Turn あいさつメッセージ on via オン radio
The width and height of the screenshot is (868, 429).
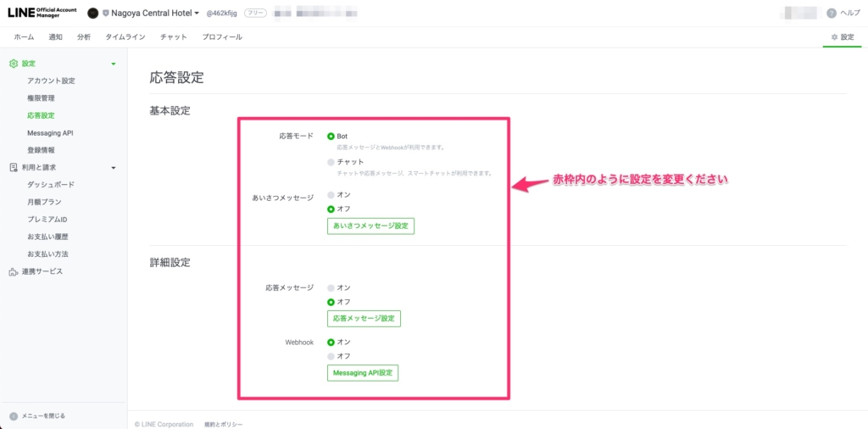331,195
